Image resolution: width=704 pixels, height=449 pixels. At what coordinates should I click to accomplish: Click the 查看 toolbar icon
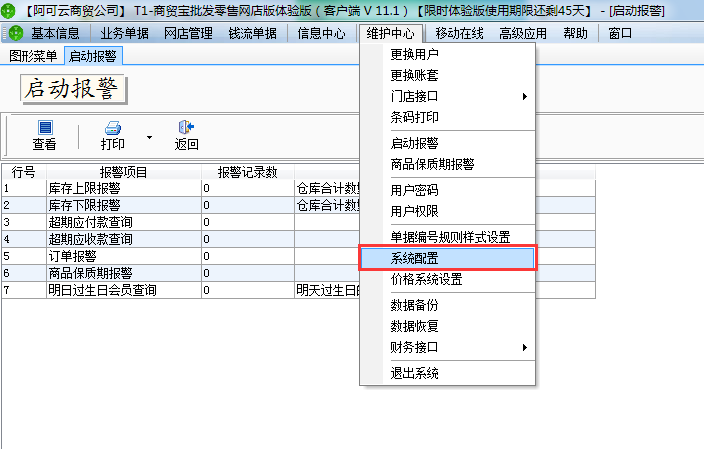pos(45,128)
